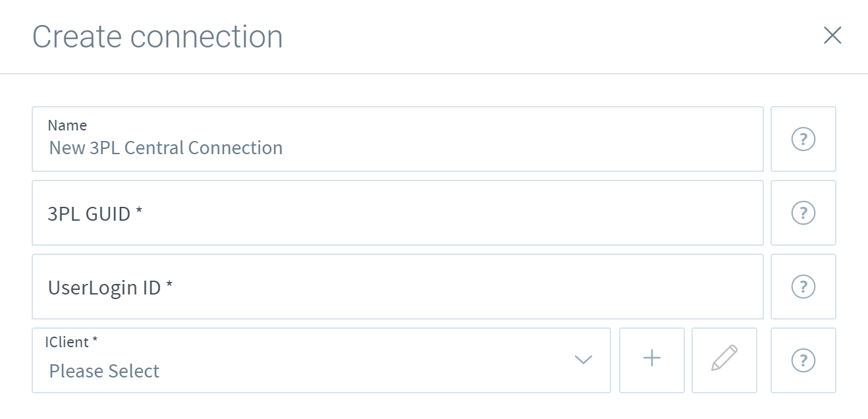
Task: Edit the IClient using pencil icon
Action: tap(724, 360)
